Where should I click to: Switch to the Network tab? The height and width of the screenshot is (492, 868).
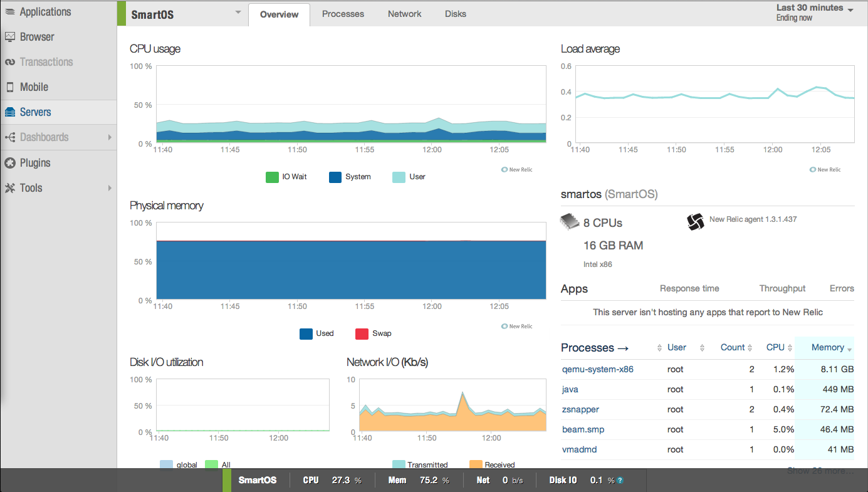click(404, 14)
